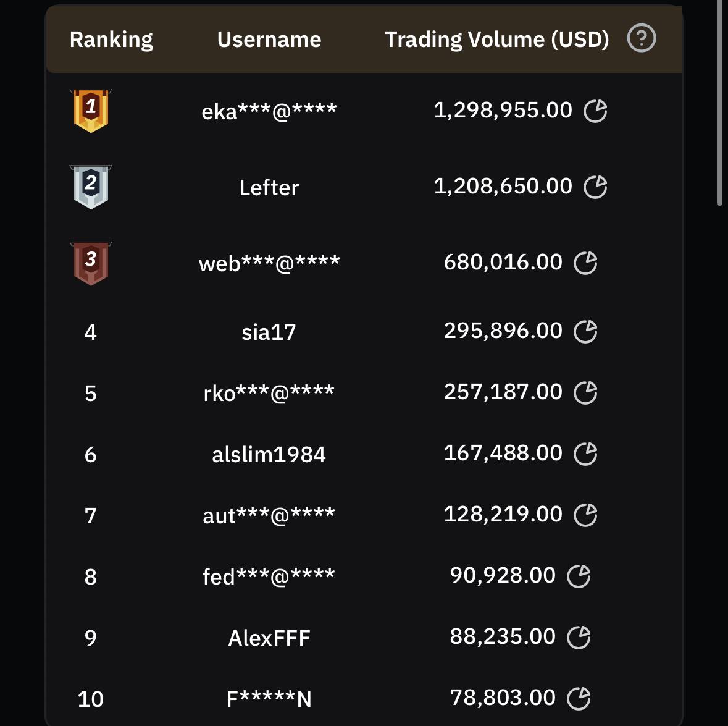This screenshot has height=726, width=728.
Task: Open the Lefter username entry
Action: 269,188
